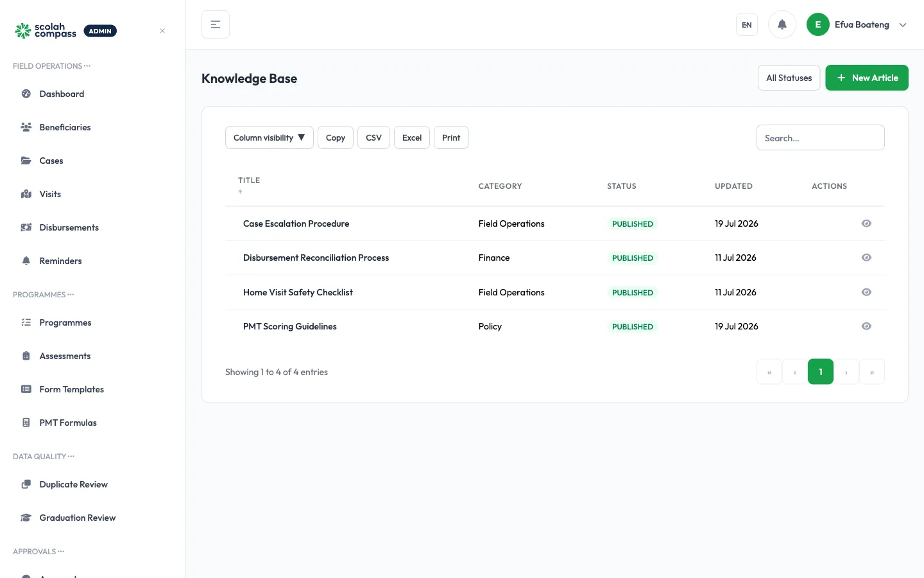The width and height of the screenshot is (924, 578).
Task: Open the Column visibility dropdown
Action: 269,137
